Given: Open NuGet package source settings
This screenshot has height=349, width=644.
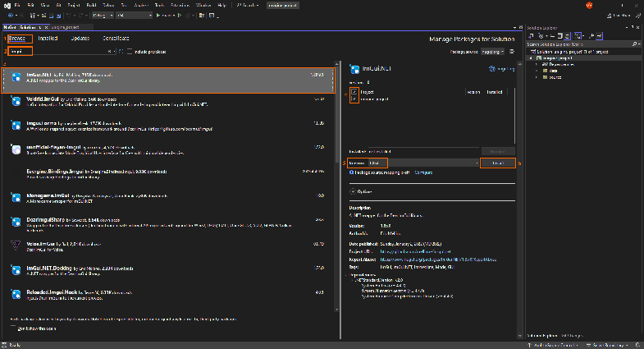Looking at the screenshot, I should [512, 52].
